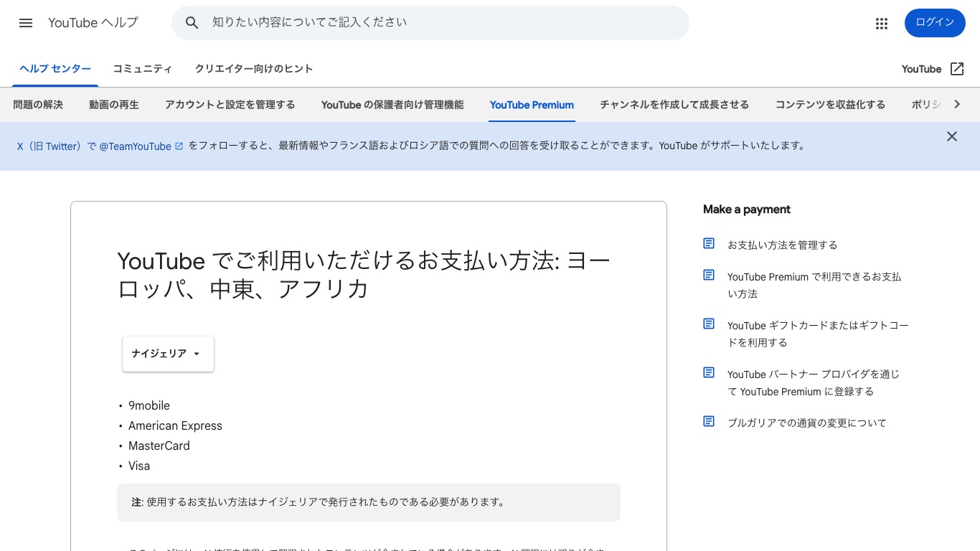Open the ナイジェリア country dropdown

[168, 354]
